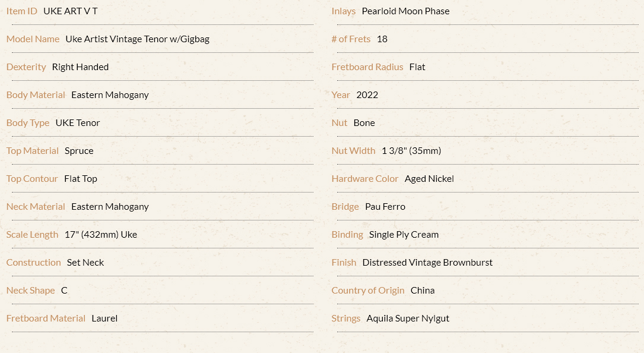Click the Pearloid Moon Phase Inlays value
644x353 pixels.
point(405,11)
